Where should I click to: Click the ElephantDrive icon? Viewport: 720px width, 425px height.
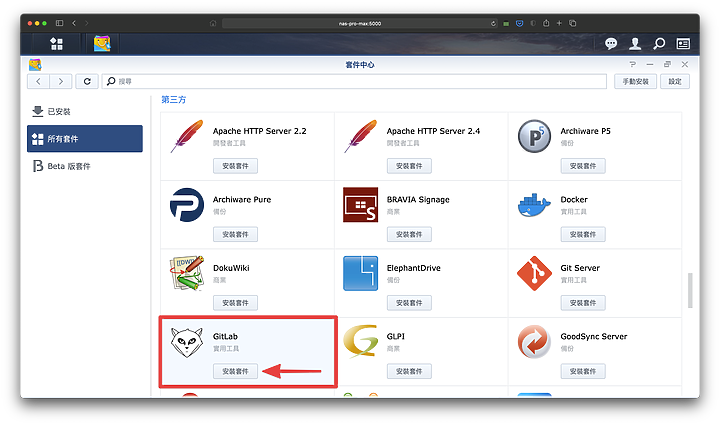click(x=360, y=273)
